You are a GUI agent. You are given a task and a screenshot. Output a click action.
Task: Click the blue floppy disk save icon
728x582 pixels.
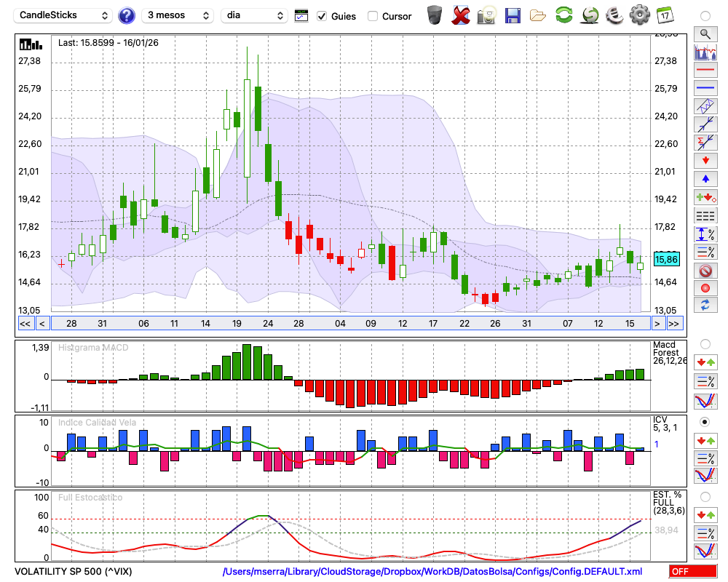pyautogui.click(x=513, y=15)
